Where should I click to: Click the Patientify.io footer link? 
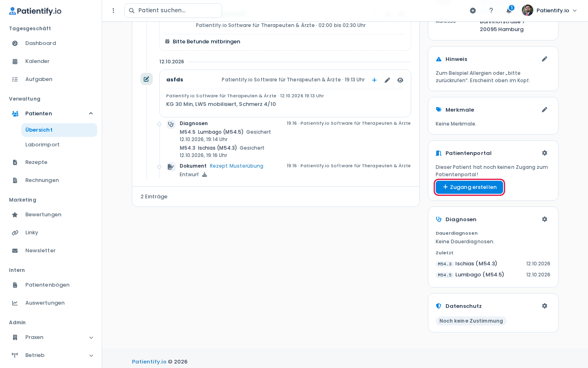(x=149, y=362)
